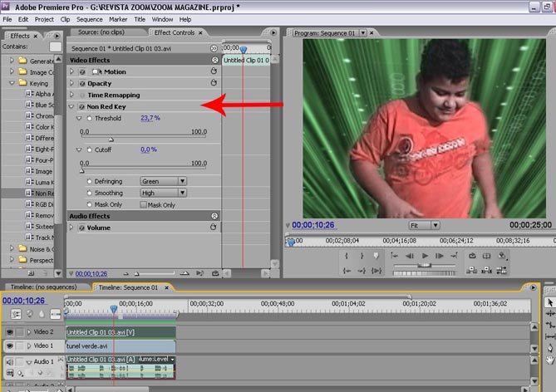Click the Set In Point bracket icon

pos(345,256)
